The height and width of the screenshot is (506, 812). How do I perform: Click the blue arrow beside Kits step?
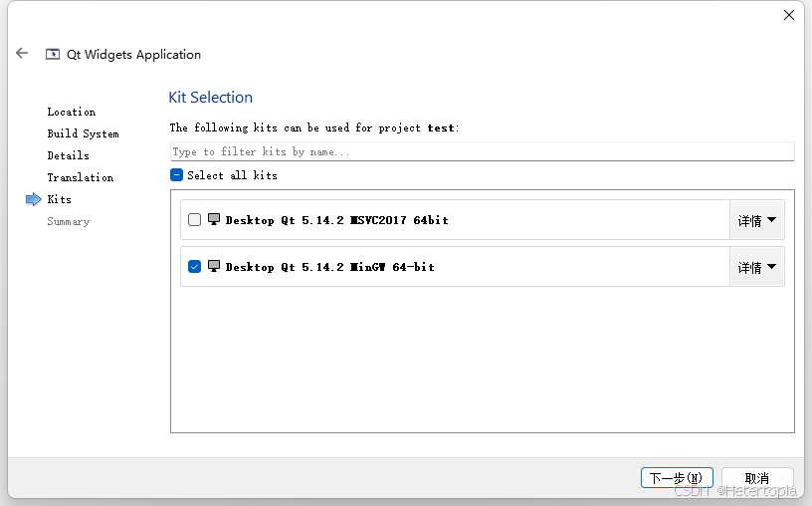pos(33,199)
